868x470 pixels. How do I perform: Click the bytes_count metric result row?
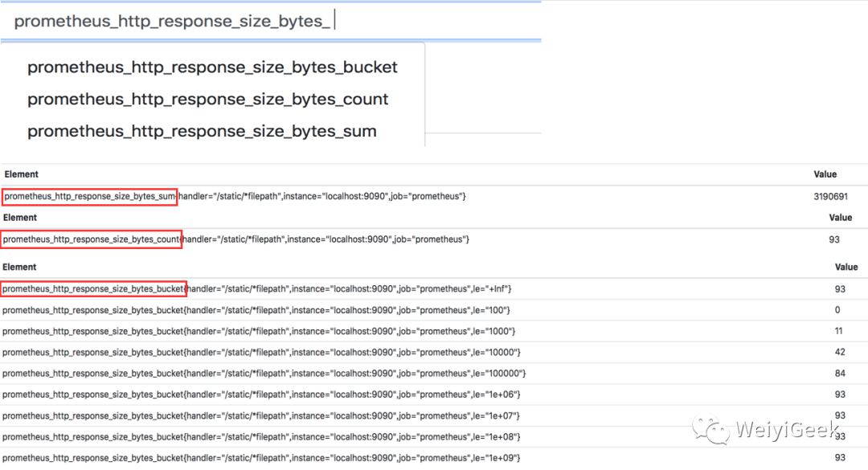pos(236,239)
